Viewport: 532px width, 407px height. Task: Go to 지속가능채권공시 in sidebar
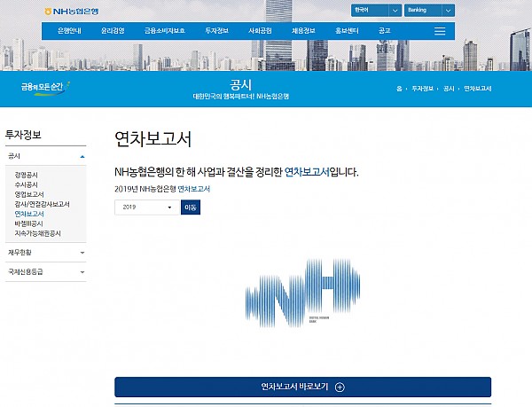tap(37, 234)
